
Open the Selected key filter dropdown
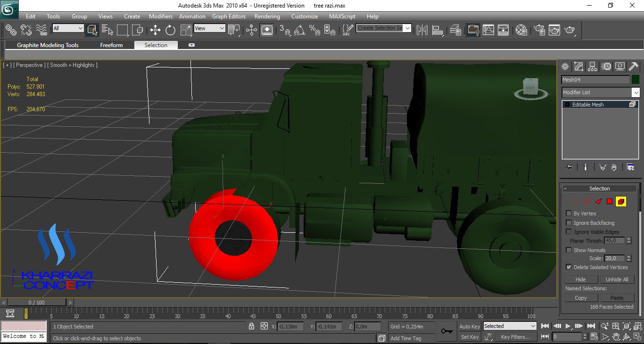point(510,326)
